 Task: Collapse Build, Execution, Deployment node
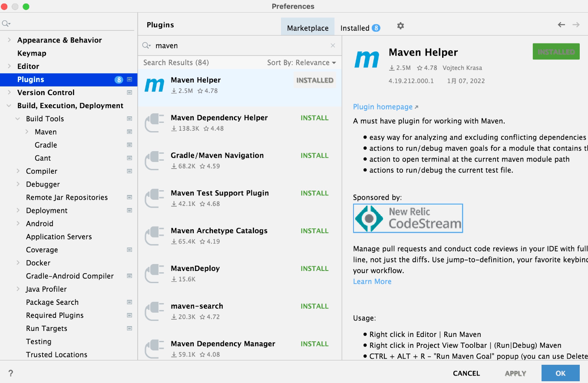(9, 106)
